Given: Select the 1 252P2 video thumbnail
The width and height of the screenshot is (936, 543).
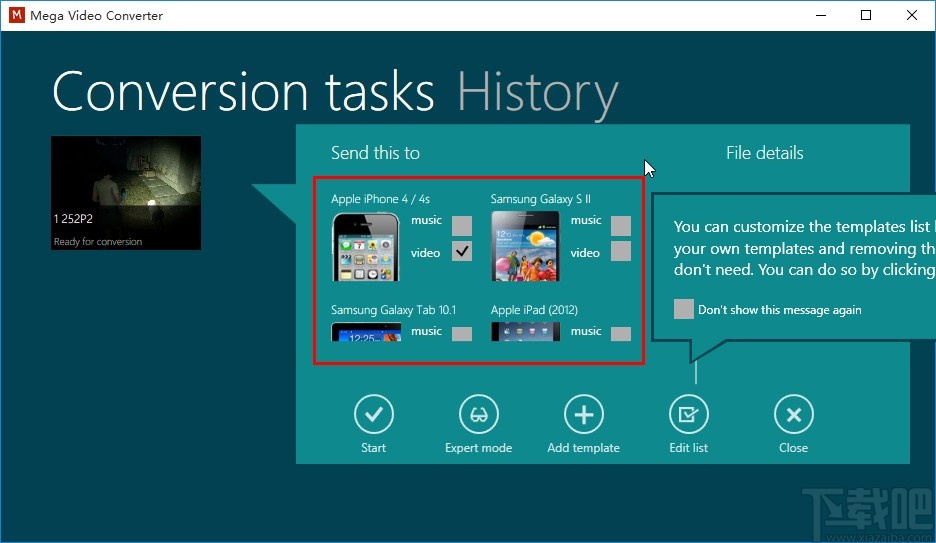Looking at the screenshot, I should (126, 193).
